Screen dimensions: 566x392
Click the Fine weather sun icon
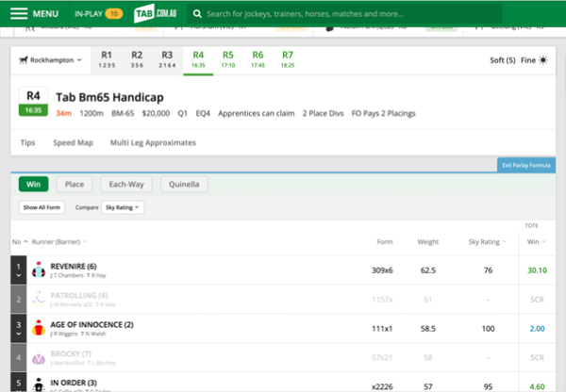[543, 60]
